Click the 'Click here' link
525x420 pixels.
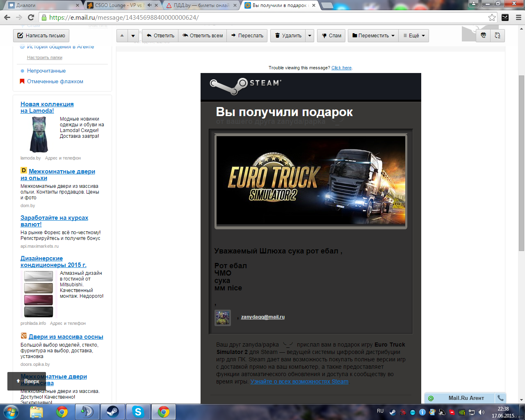click(x=341, y=68)
